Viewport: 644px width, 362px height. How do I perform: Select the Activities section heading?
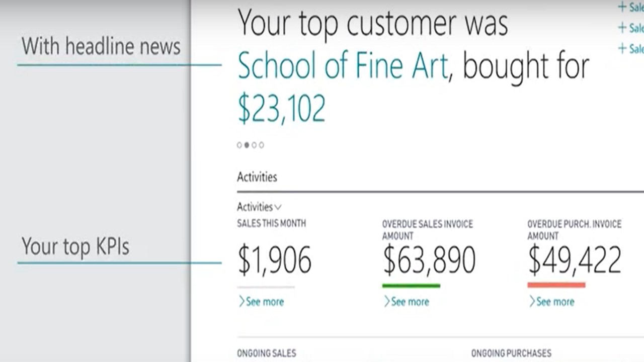pyautogui.click(x=257, y=177)
